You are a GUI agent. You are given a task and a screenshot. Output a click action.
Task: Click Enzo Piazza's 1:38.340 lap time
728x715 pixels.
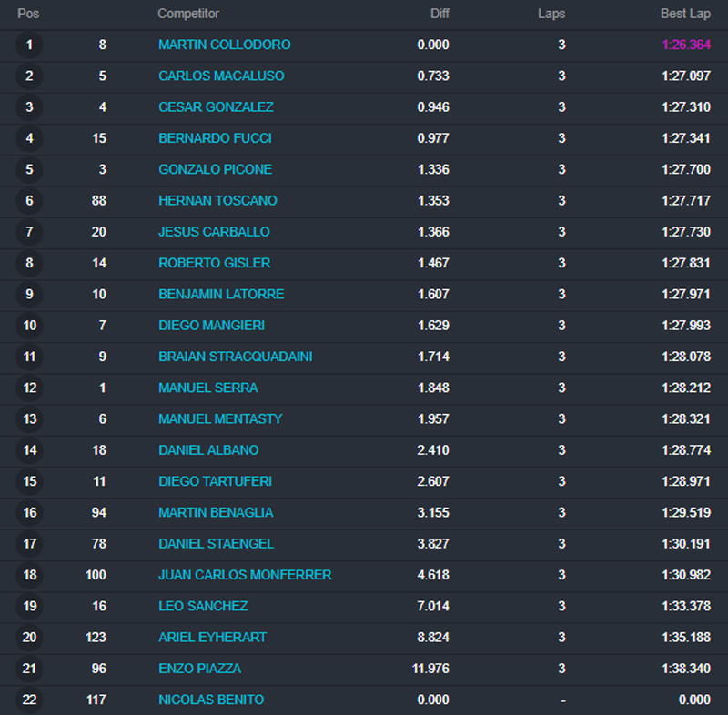(686, 669)
